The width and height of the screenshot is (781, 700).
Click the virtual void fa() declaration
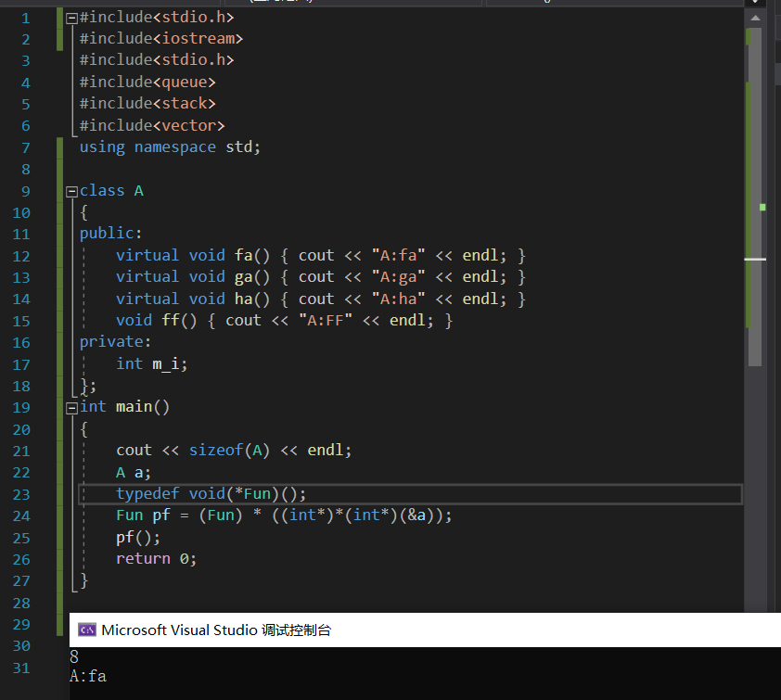[321, 255]
